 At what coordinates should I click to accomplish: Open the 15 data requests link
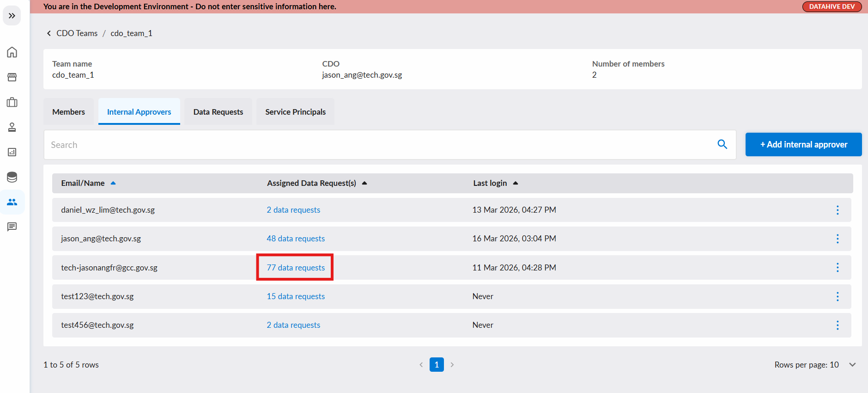296,296
